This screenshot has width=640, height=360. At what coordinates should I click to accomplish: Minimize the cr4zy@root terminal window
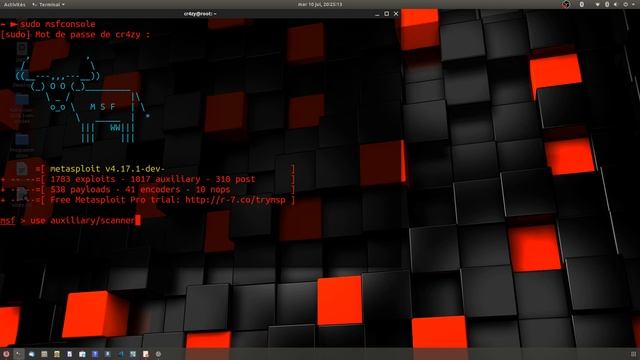(x=377, y=14)
